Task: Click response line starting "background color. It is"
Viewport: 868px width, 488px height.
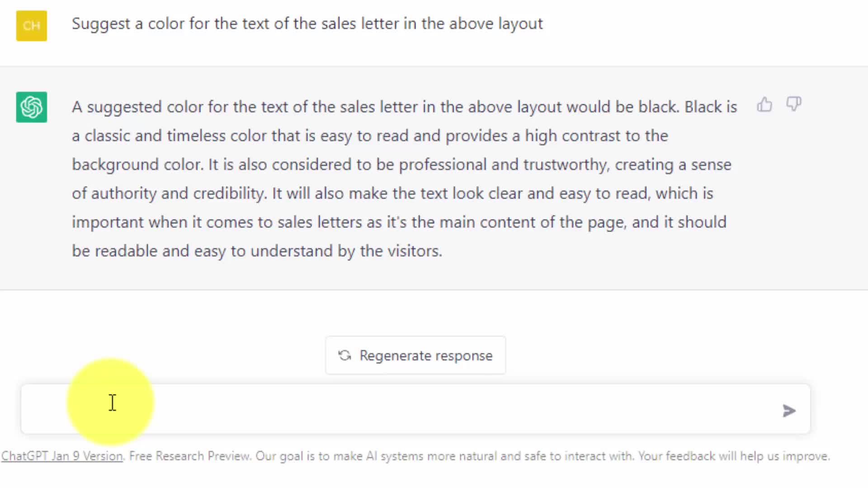Action: (x=401, y=164)
